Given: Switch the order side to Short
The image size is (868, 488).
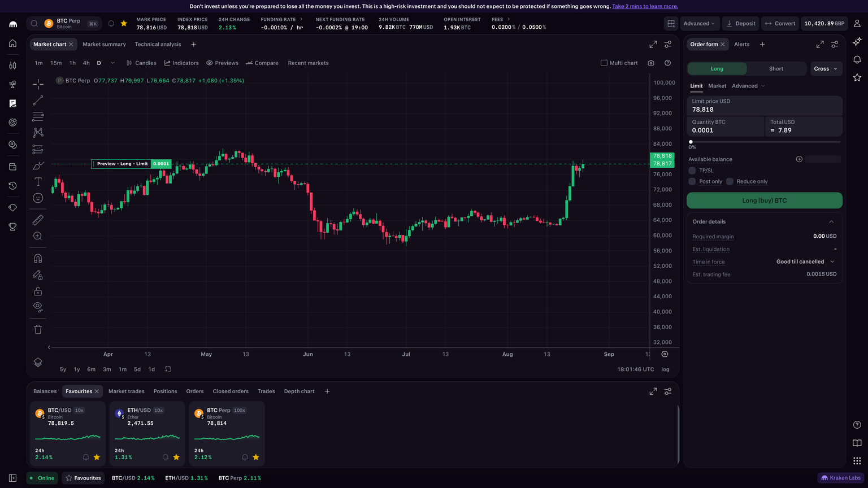Looking at the screenshot, I should coord(776,68).
